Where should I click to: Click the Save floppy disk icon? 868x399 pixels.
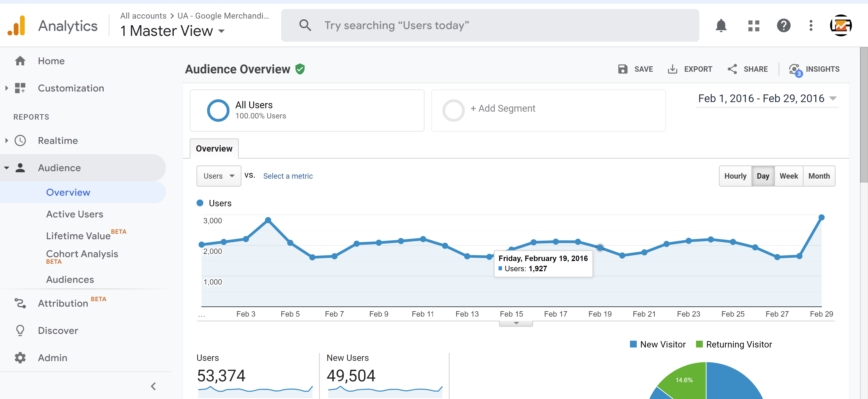pyautogui.click(x=623, y=69)
